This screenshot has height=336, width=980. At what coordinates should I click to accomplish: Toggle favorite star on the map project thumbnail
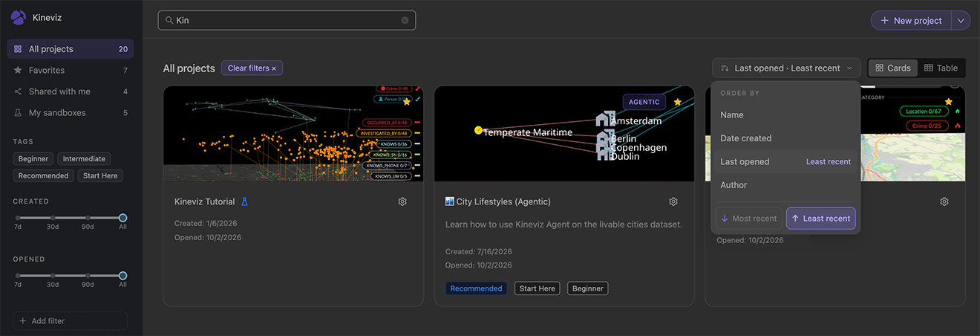948,102
